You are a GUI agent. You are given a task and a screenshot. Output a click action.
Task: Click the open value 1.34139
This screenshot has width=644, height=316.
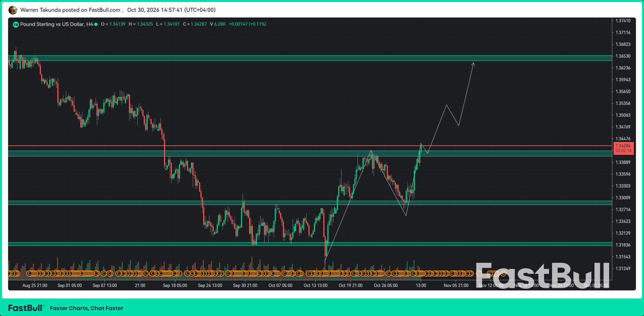tap(117, 24)
